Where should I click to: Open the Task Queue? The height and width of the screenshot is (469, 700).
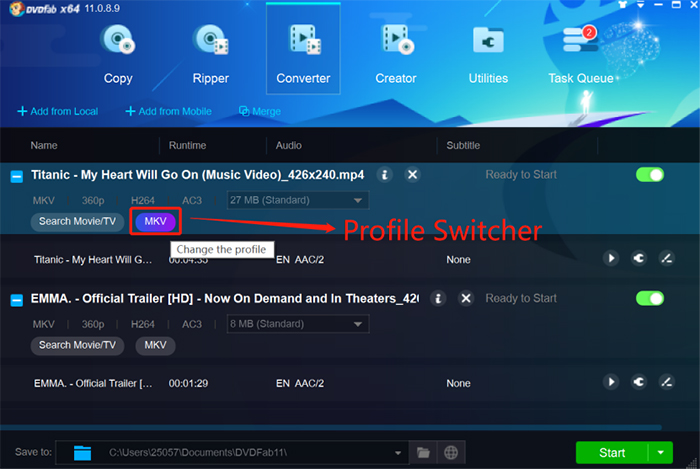tap(581, 54)
